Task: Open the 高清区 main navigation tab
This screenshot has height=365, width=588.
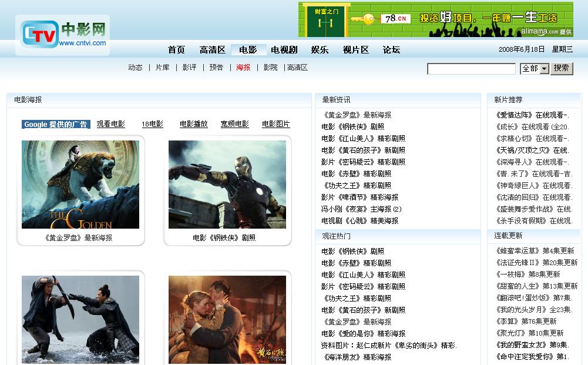Action: [x=212, y=49]
